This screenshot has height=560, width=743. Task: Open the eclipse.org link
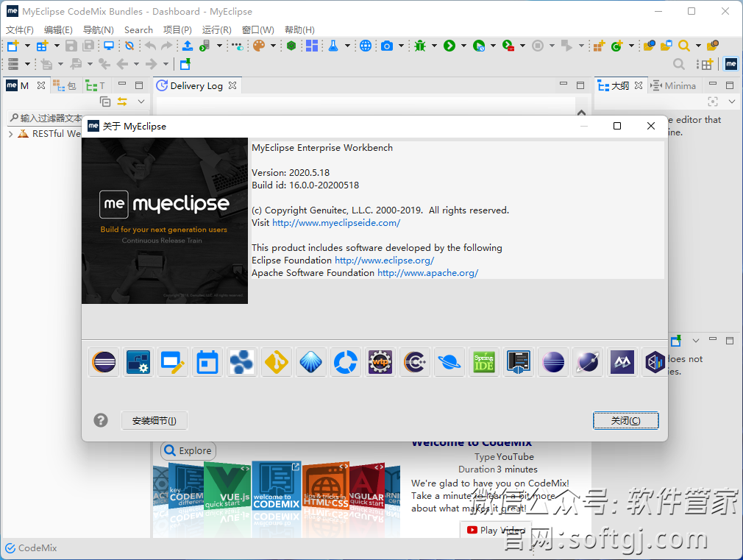384,260
